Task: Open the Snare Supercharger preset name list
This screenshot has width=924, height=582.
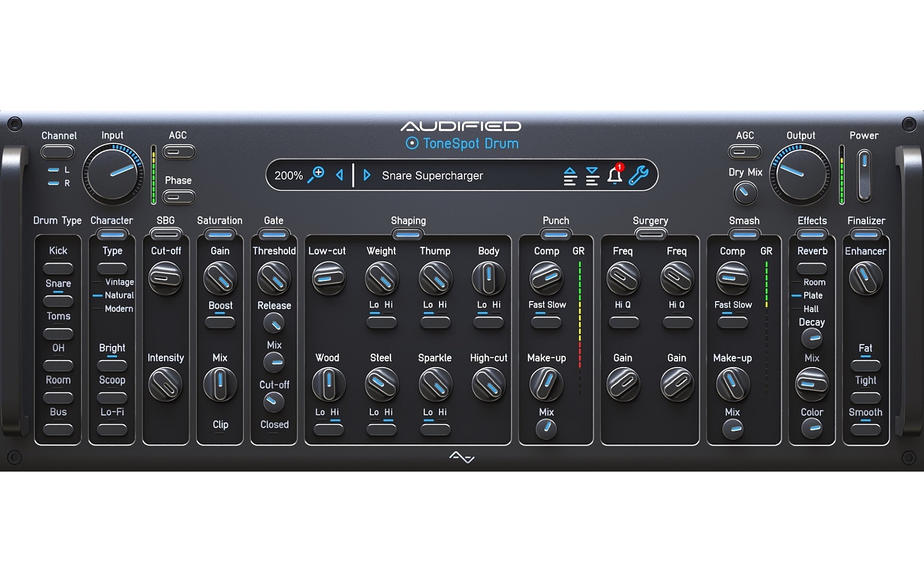Action: tap(432, 176)
